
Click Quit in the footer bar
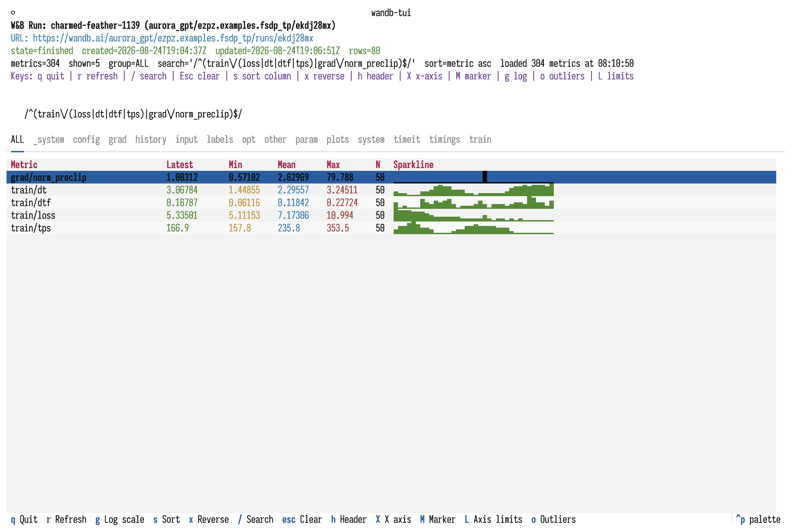point(24,519)
